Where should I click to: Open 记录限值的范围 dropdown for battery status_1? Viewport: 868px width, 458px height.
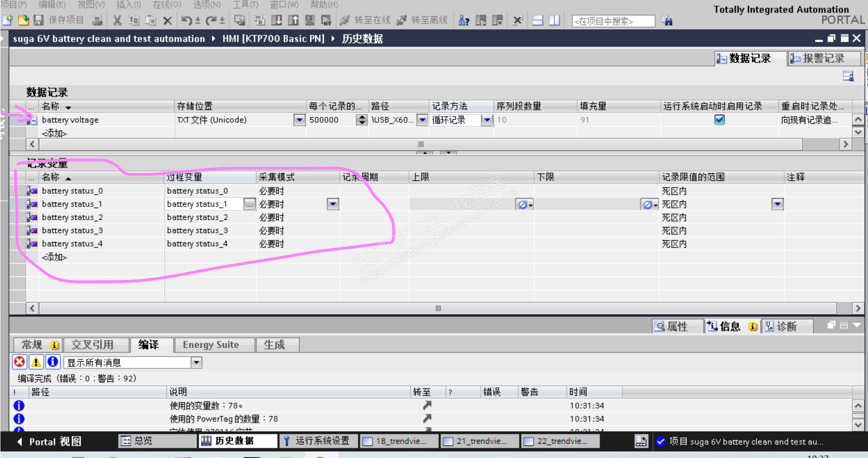pyautogui.click(x=777, y=204)
